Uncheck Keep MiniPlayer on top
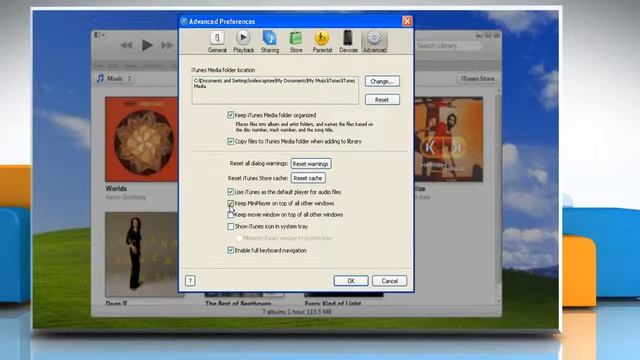 231,203
